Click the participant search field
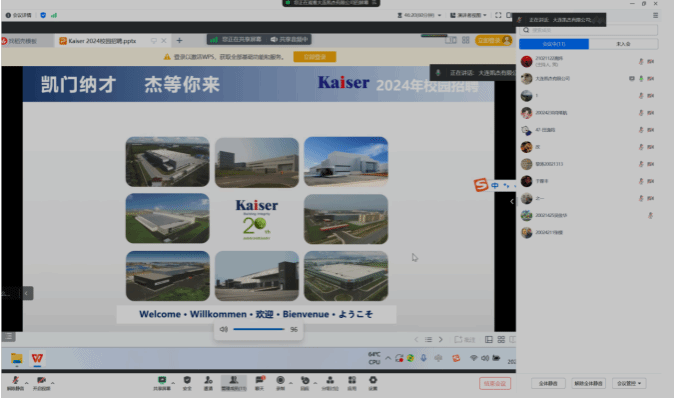Viewport: 674px width, 399px height. [x=588, y=30]
